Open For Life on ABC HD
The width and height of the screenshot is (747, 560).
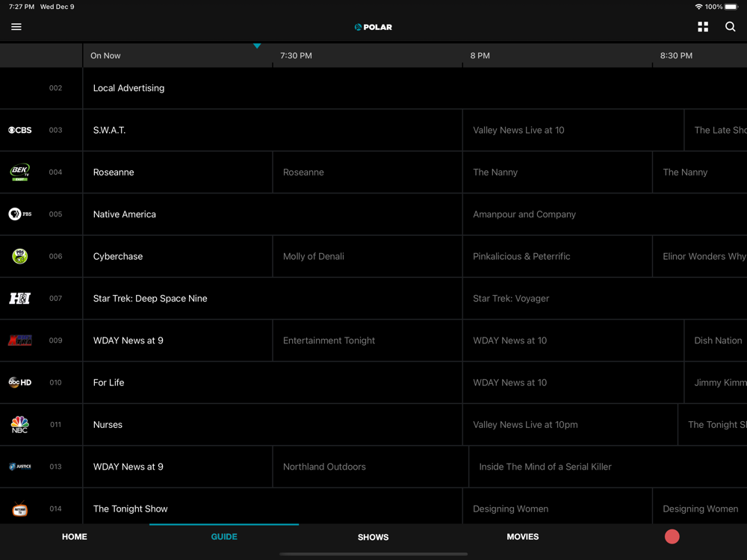click(x=273, y=382)
